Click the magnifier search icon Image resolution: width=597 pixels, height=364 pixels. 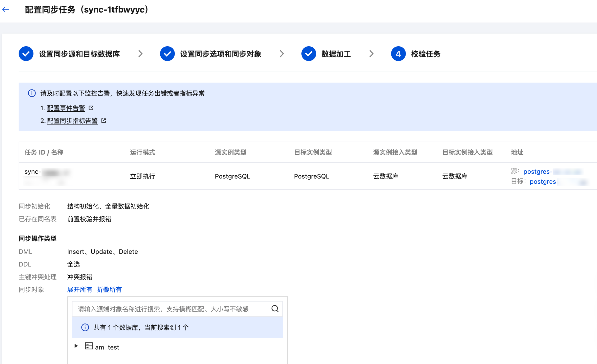(x=275, y=309)
